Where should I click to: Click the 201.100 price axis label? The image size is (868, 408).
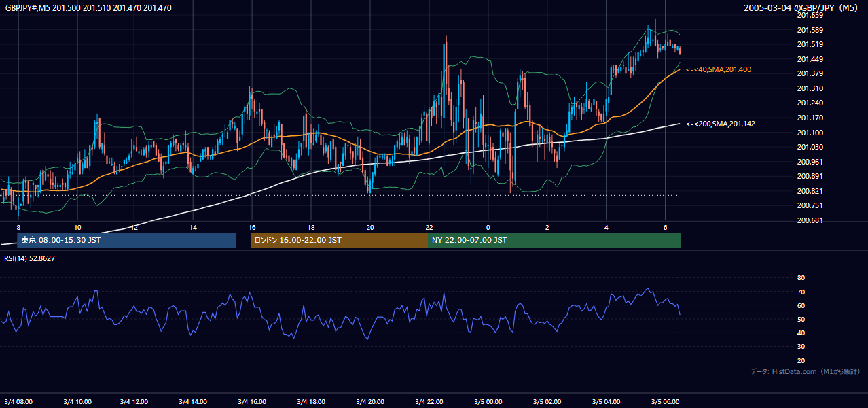point(810,133)
